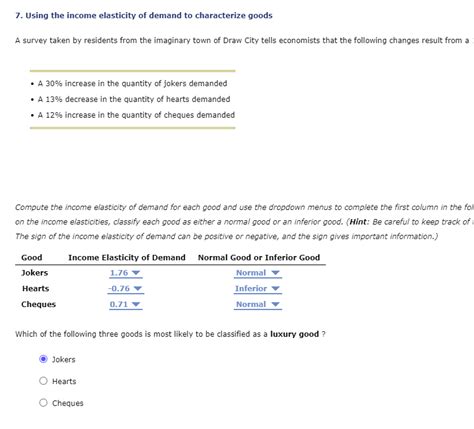Click the Normal Good or Inferior Good header
This screenshot has height=429, width=474.
pyautogui.click(x=259, y=257)
